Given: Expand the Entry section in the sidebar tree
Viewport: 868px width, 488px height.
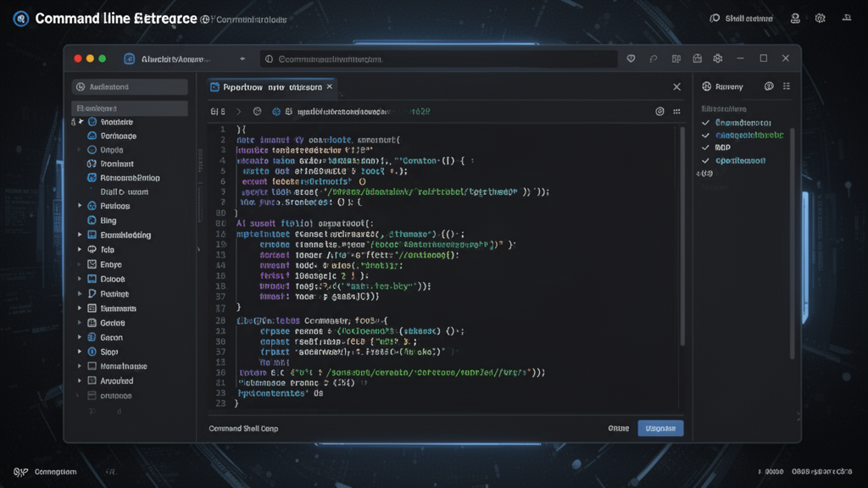Looking at the screenshot, I should coord(77,263).
